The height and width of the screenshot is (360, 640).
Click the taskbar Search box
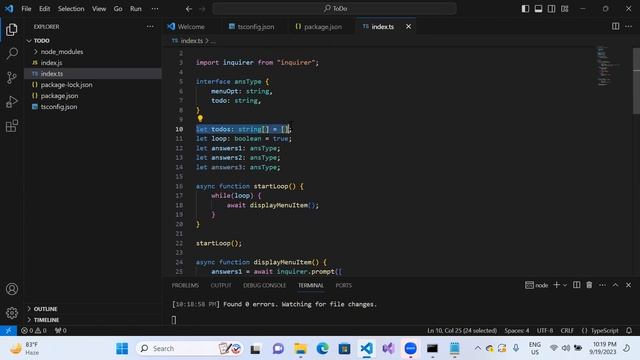190,349
